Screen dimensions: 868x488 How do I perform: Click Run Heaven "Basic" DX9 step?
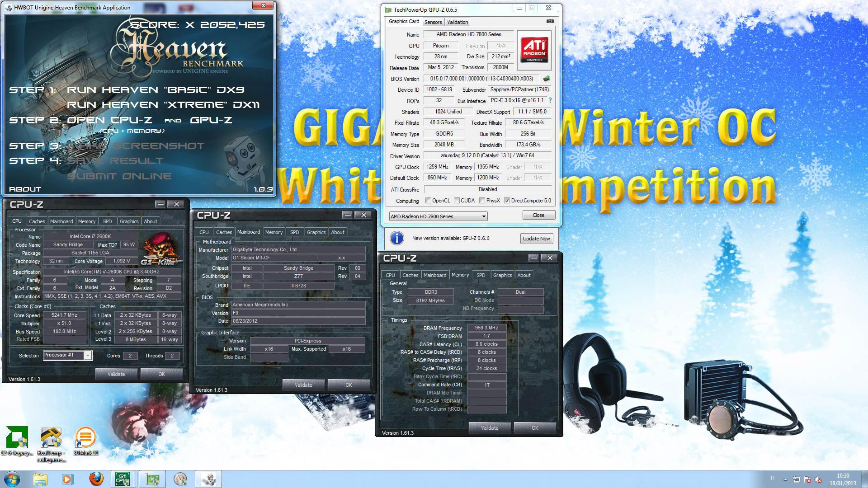(x=156, y=89)
